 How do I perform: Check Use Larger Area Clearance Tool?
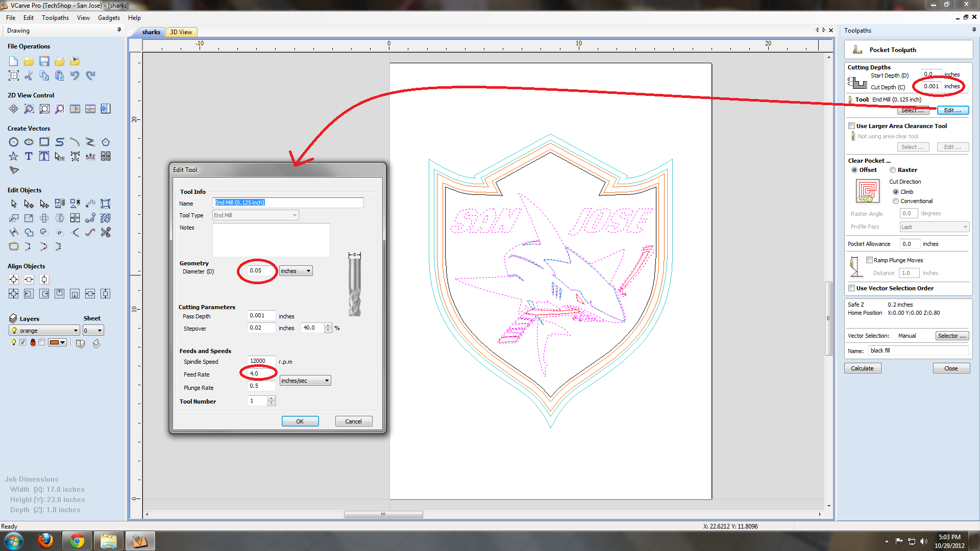point(852,126)
